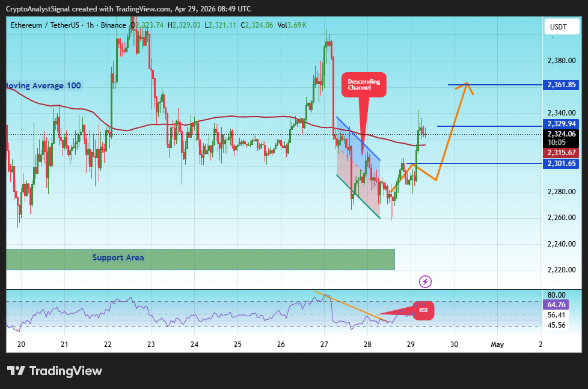This screenshot has height=389, width=588.
Task: Click the 2,380.00 price axis tick
Action: (562, 60)
